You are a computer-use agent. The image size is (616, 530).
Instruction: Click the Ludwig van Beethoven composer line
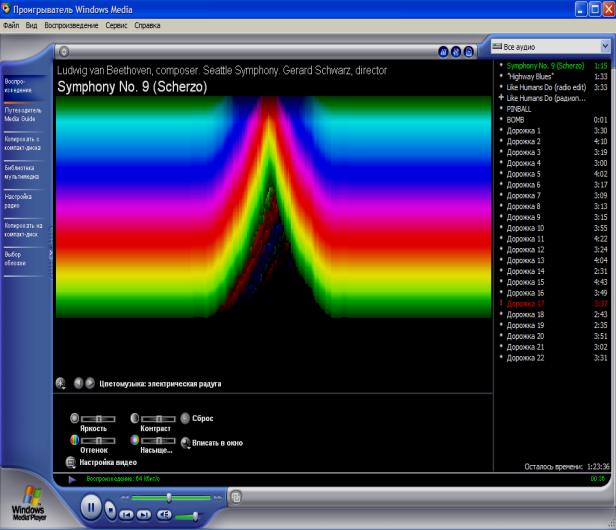tap(222, 70)
